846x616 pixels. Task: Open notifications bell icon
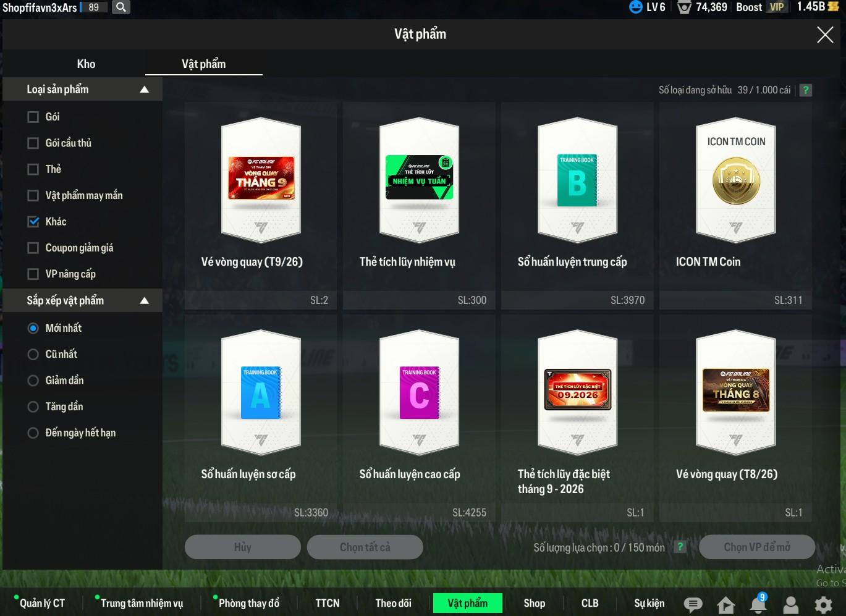(x=758, y=604)
